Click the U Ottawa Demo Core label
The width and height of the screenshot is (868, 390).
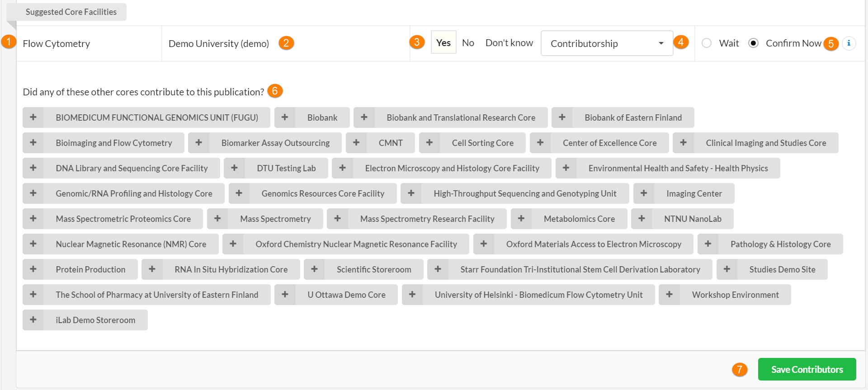346,295
